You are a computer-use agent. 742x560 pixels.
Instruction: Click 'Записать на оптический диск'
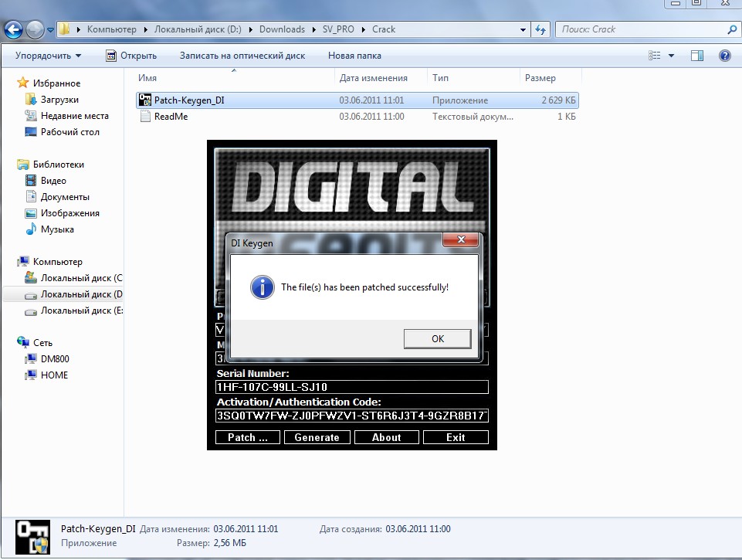pyautogui.click(x=242, y=56)
